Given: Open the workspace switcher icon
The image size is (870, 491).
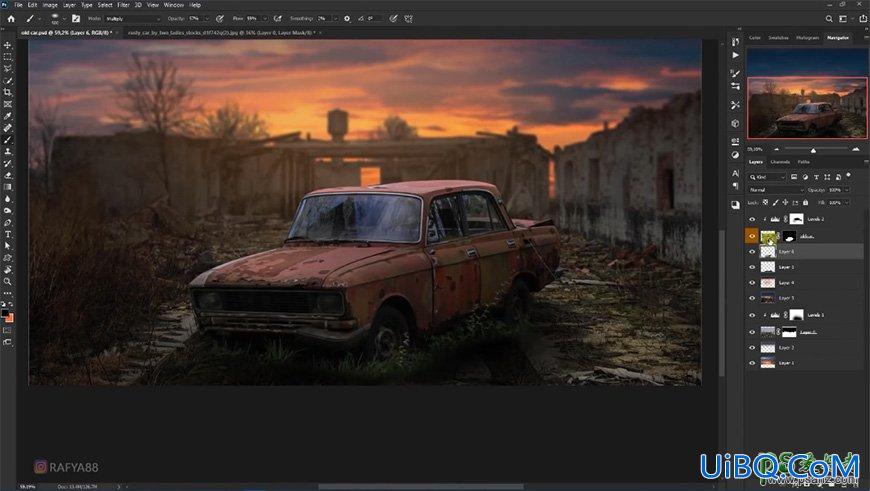Looking at the screenshot, I should pos(843,18).
